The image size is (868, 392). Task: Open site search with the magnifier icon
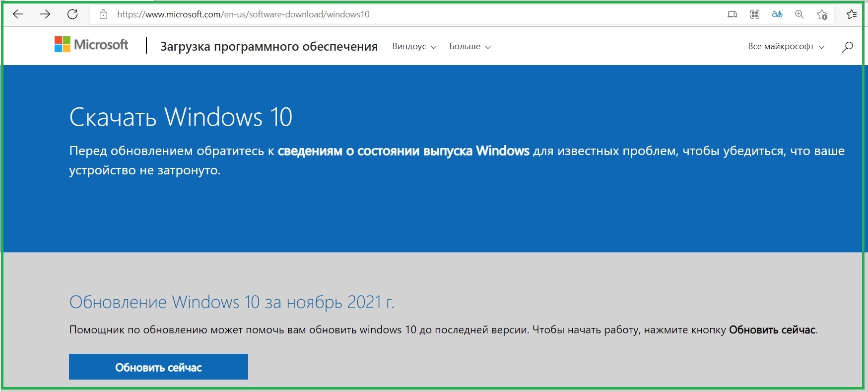[x=848, y=47]
